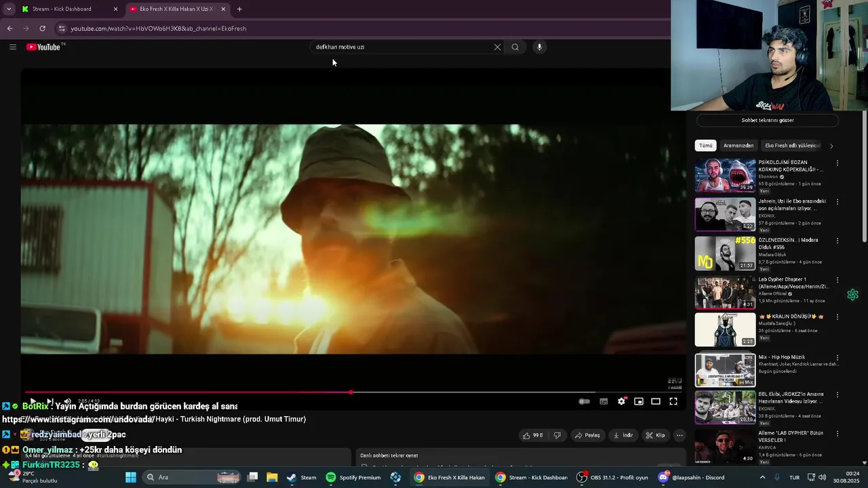868x488 pixels.
Task: Open the player settings gear
Action: [x=621, y=401]
